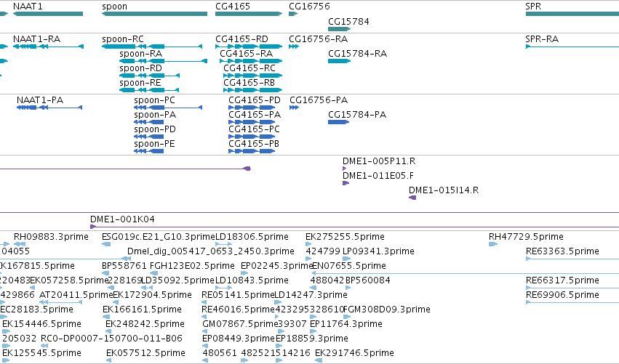Viewport: 619px width, 364px height.
Task: Select the spoon-RD transcript label
Action: [x=140, y=68]
